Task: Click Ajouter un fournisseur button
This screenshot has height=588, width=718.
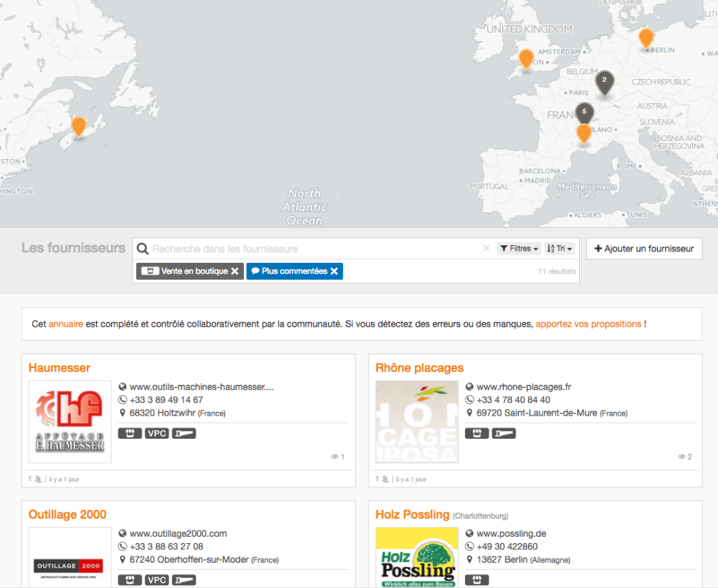Action: coord(644,249)
